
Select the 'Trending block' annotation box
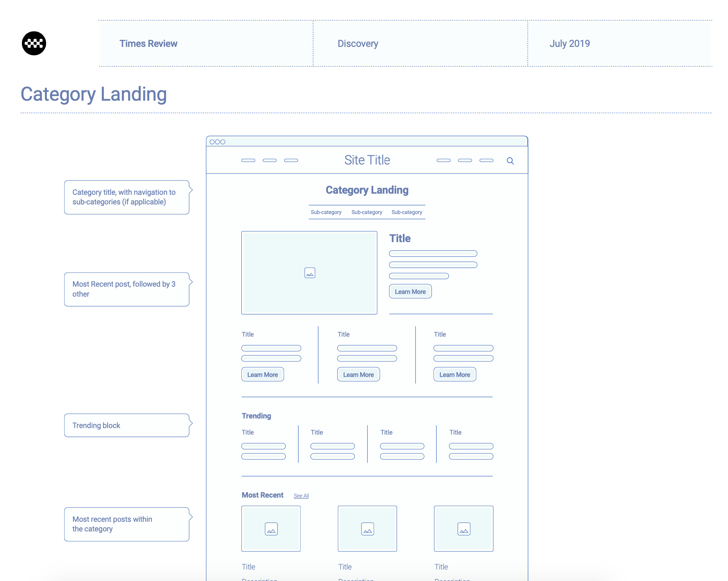128,425
